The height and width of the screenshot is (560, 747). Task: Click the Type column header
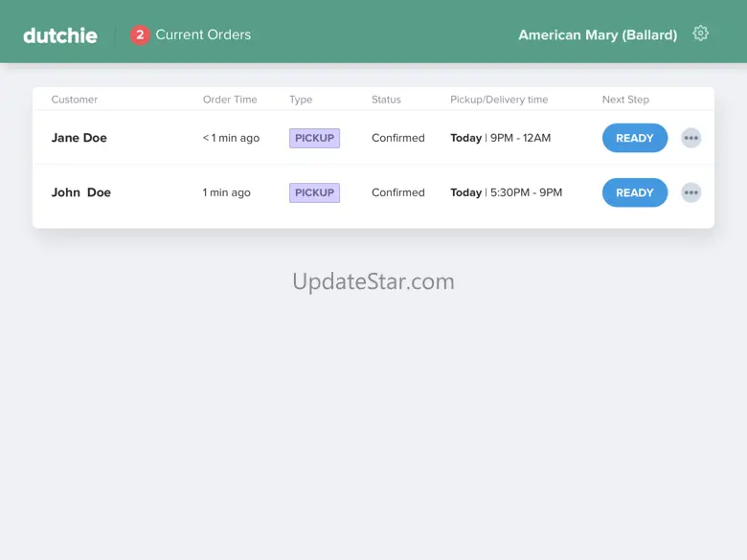click(x=301, y=100)
